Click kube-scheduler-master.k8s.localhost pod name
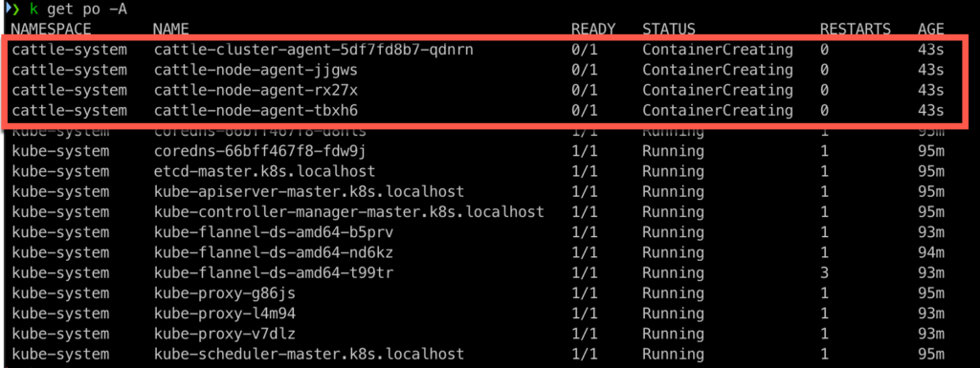The image size is (980, 368). click(x=309, y=355)
